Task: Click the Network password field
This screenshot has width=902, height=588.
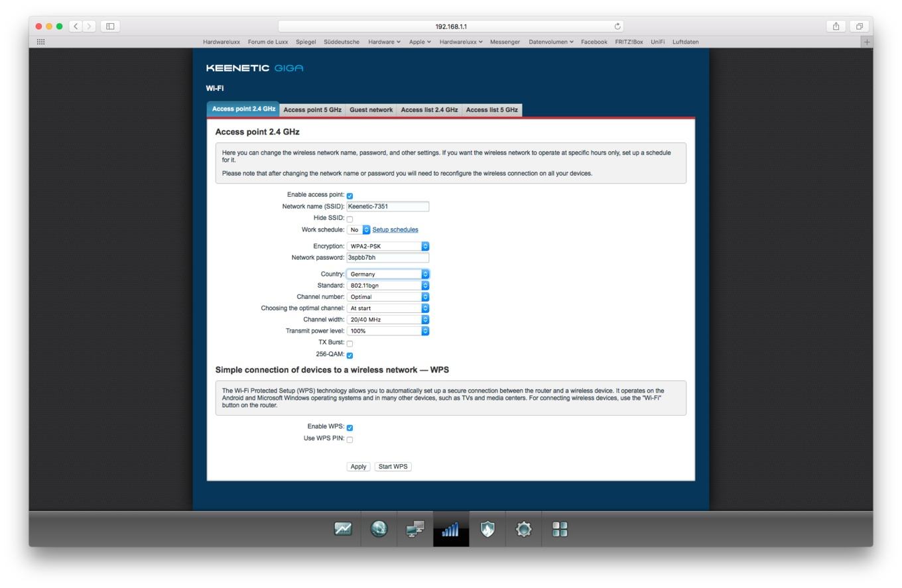Action: (387, 257)
